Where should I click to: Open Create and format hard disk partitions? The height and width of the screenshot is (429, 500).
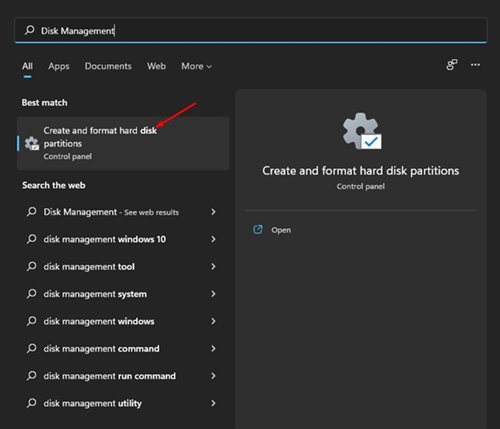point(123,143)
